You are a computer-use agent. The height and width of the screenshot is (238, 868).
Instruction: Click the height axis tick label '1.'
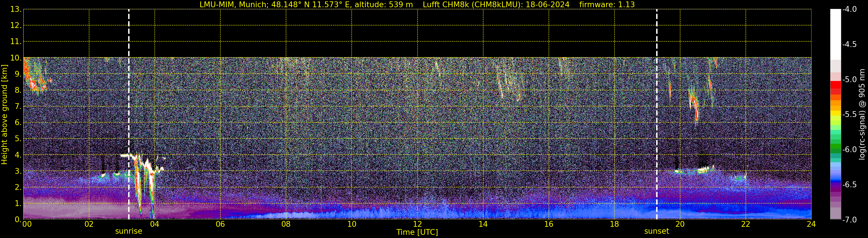[18, 204]
